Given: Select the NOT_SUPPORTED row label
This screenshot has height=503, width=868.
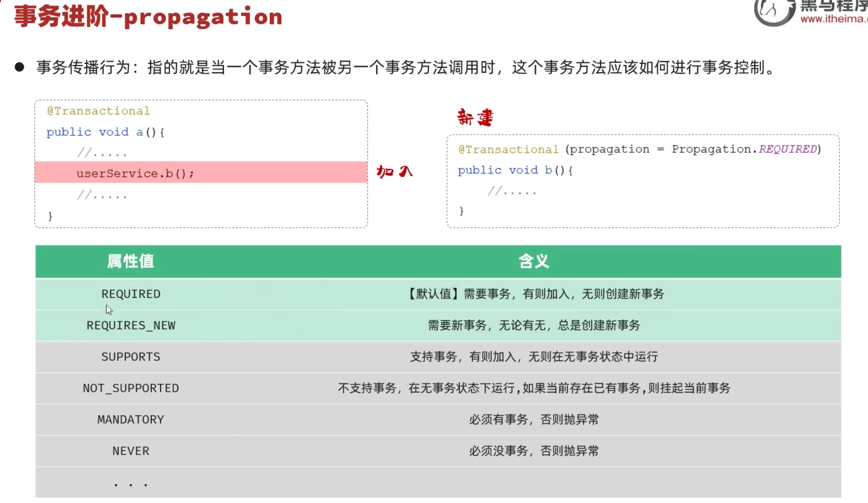Looking at the screenshot, I should (131, 388).
